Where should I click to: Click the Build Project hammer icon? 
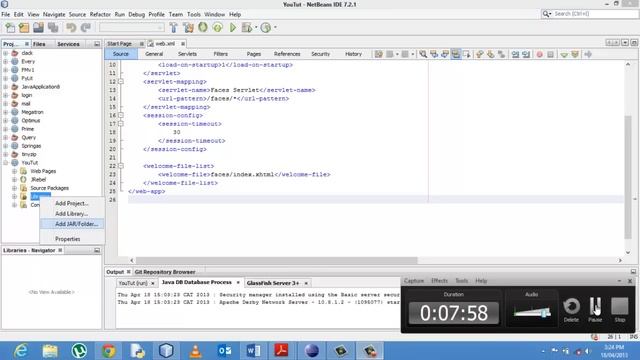pyautogui.click(x=173, y=28)
